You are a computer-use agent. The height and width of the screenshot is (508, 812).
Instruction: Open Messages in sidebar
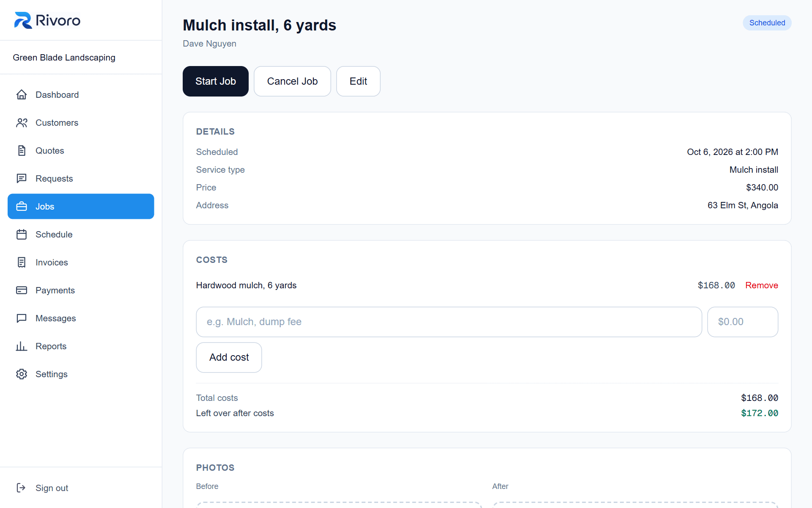coord(81,318)
